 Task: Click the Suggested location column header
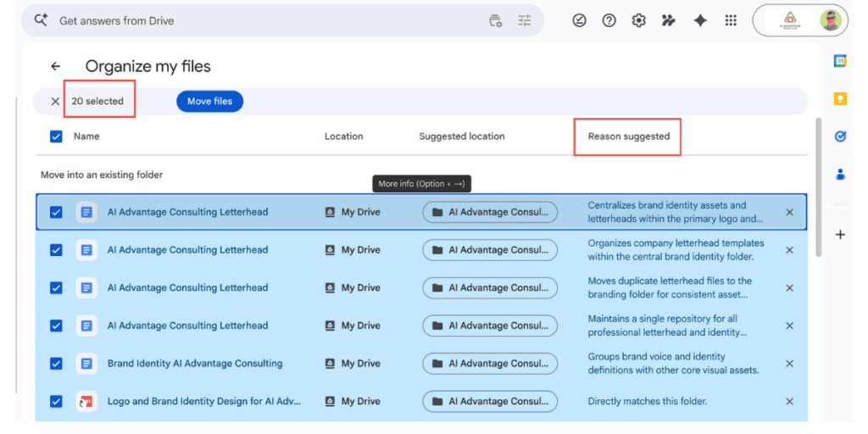point(462,136)
